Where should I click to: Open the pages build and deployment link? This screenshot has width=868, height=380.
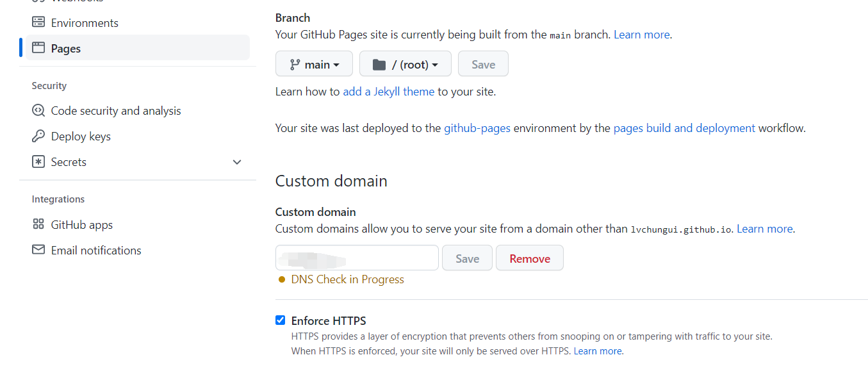click(684, 128)
